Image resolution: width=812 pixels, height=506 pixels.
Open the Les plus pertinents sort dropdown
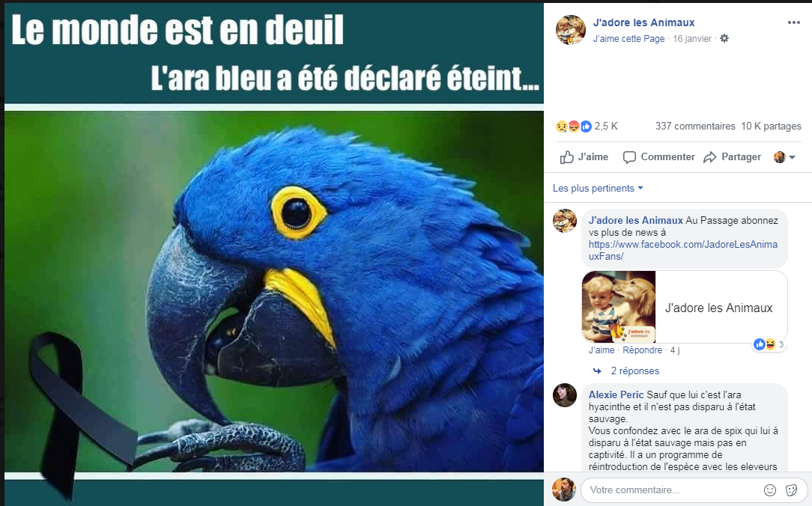[x=598, y=189]
